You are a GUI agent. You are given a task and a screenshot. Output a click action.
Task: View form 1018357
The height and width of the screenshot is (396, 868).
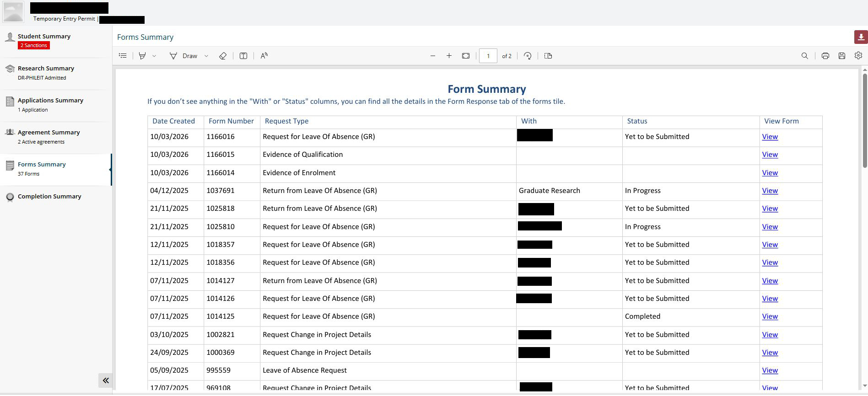pos(770,245)
